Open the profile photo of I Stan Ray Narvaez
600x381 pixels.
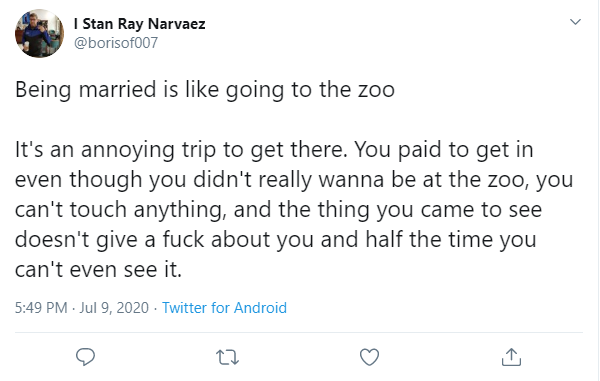(x=39, y=33)
